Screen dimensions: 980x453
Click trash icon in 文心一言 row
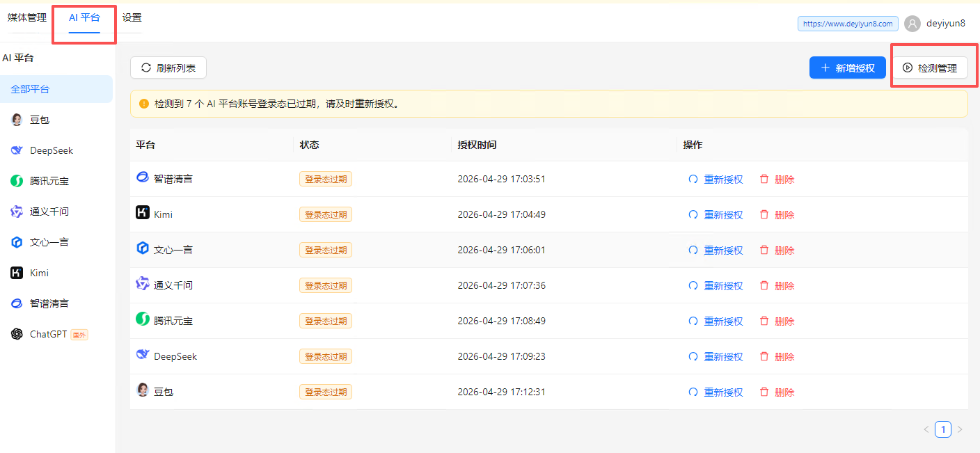click(764, 250)
